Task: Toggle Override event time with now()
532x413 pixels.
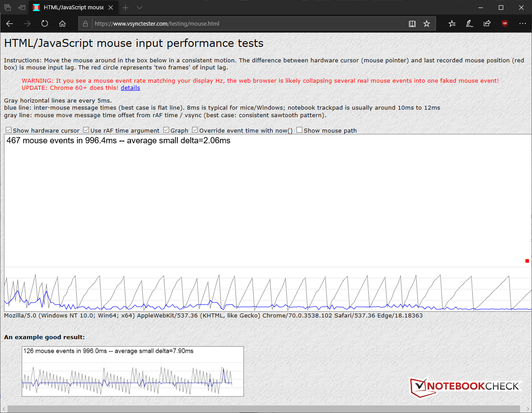Action: point(195,130)
